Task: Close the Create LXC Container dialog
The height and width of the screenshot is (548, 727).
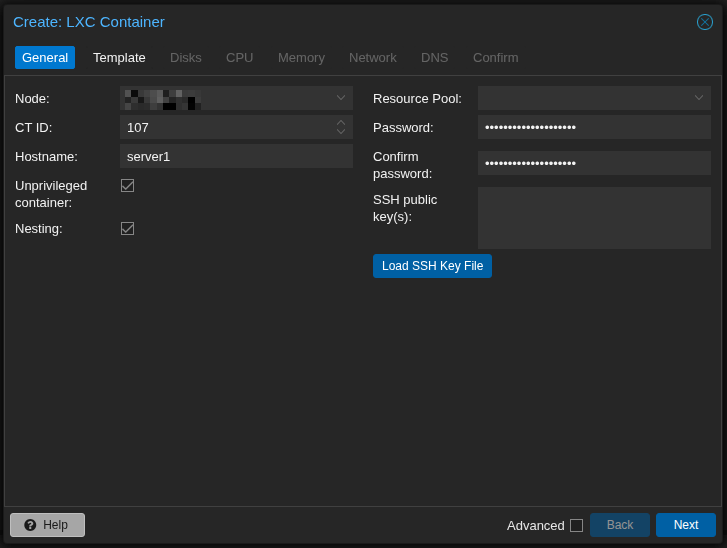Action: click(x=705, y=22)
